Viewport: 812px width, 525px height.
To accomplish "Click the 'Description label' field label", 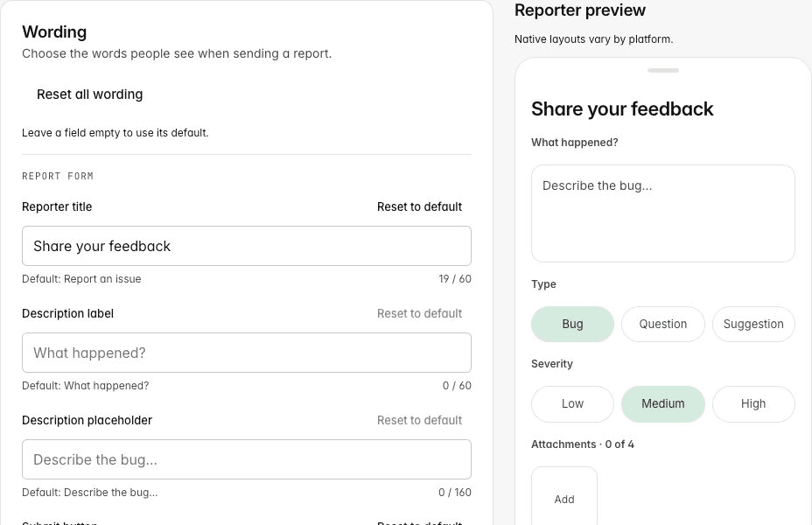I will (68, 313).
